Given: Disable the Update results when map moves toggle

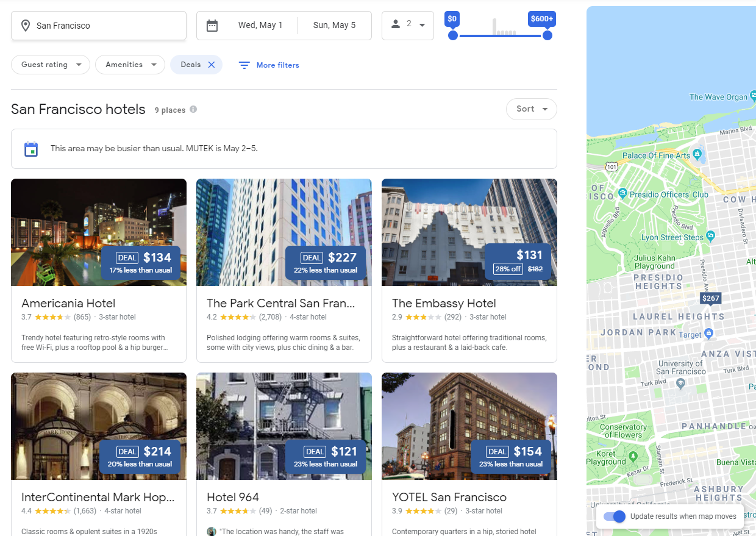Looking at the screenshot, I should 615,516.
